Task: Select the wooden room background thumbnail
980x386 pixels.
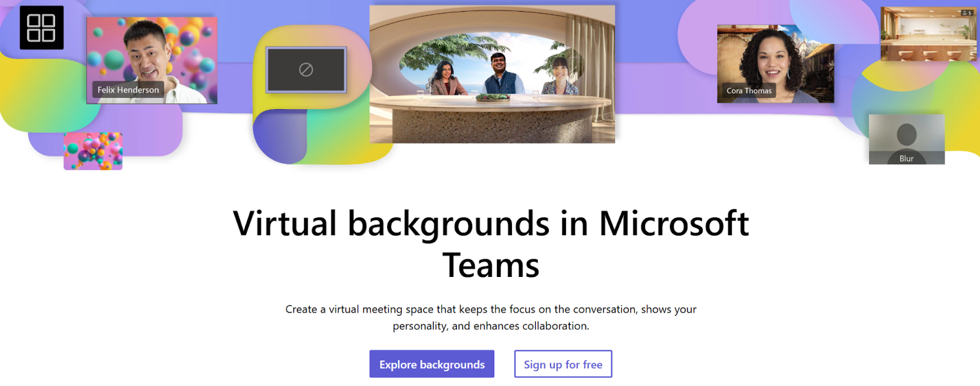Action: 929,34
